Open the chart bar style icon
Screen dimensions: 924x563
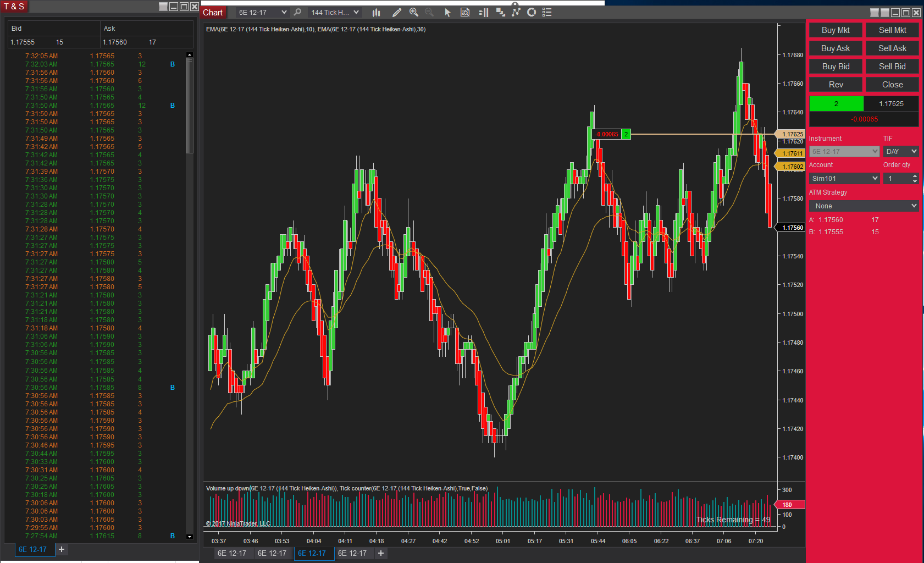tap(377, 12)
